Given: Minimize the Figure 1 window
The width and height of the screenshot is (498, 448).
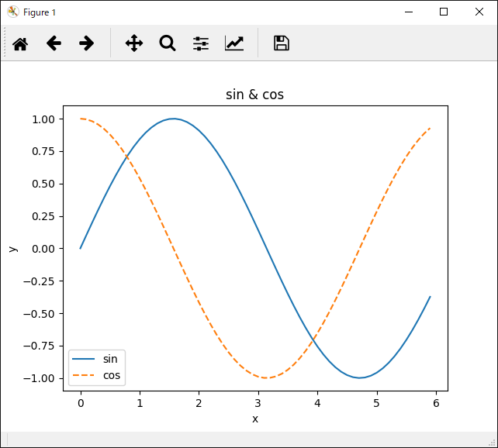Looking at the screenshot, I should click(x=408, y=12).
